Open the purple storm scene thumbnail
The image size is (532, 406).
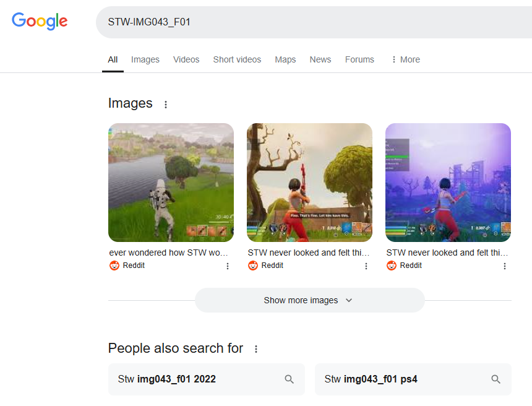click(448, 183)
